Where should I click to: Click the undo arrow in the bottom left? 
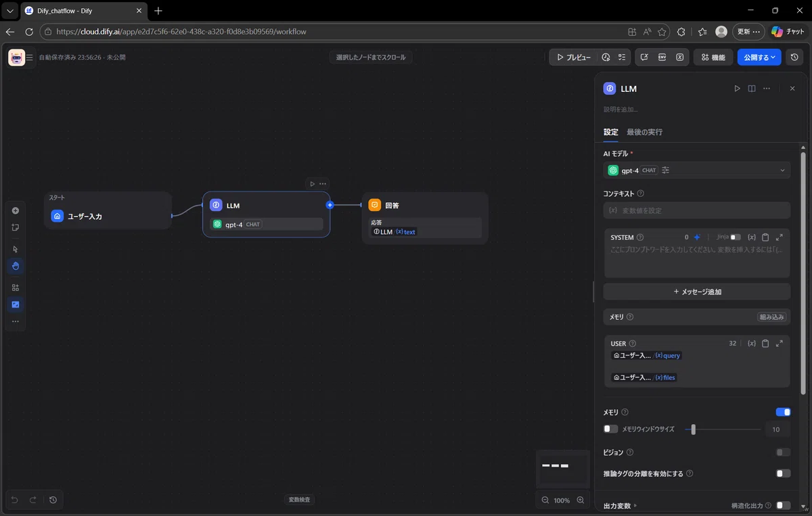click(x=15, y=500)
